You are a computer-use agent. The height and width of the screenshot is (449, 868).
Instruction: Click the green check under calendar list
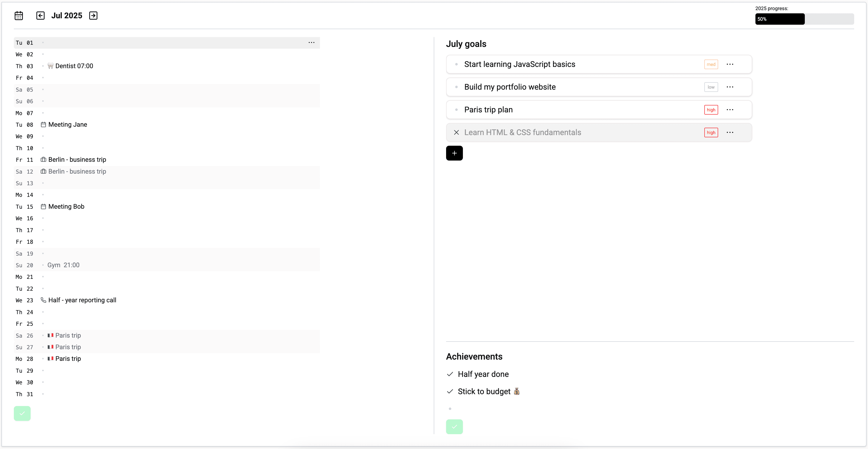pyautogui.click(x=22, y=413)
